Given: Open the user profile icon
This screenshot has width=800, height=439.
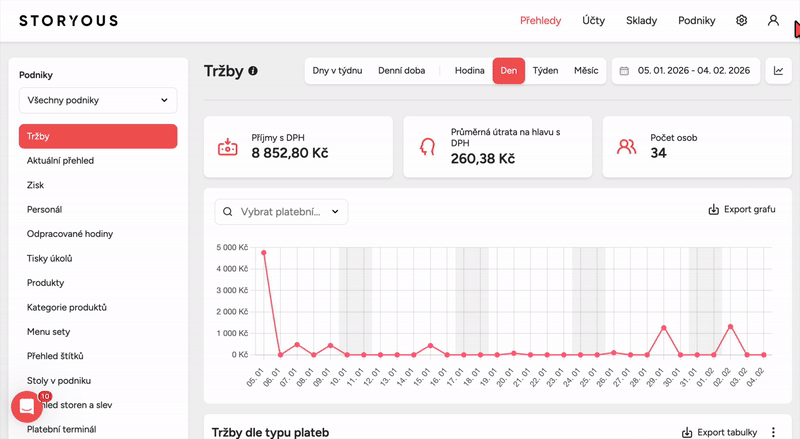Looking at the screenshot, I should coord(773,20).
